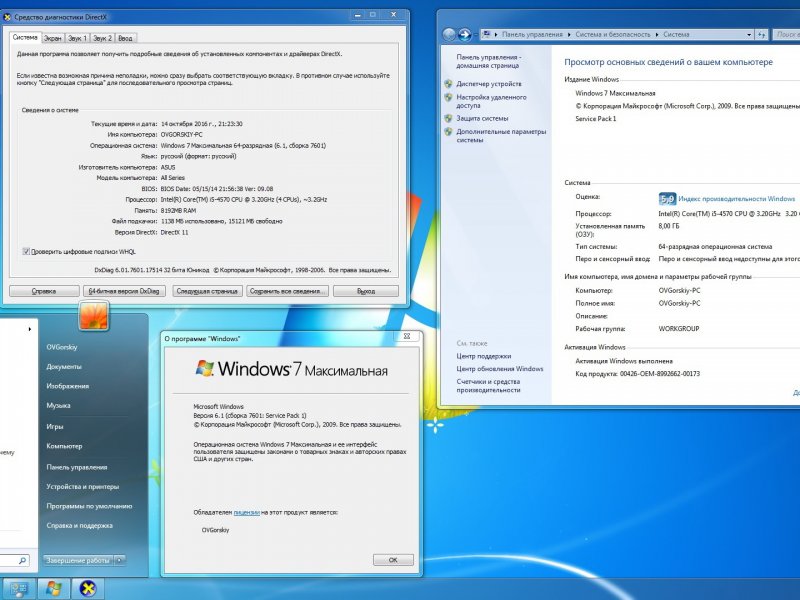Click the product code '00426-OEM-8992662-00173' text
Image resolution: width=800 pixels, height=600 pixels.
[660, 373]
